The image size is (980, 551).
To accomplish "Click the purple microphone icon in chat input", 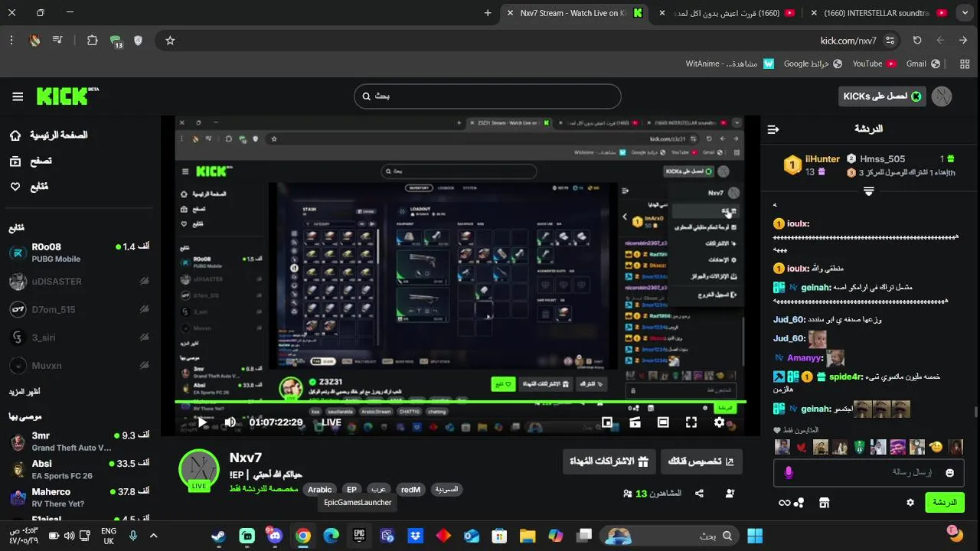I will tap(789, 473).
